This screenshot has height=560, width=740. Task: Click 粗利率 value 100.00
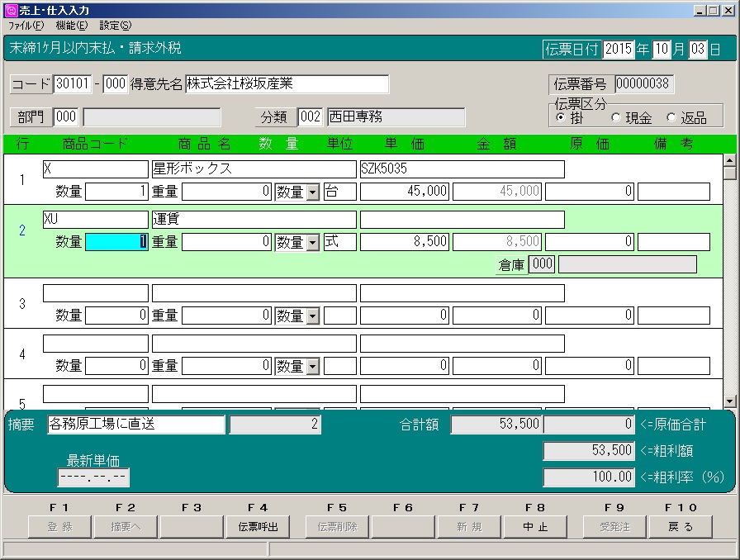[x=589, y=477]
